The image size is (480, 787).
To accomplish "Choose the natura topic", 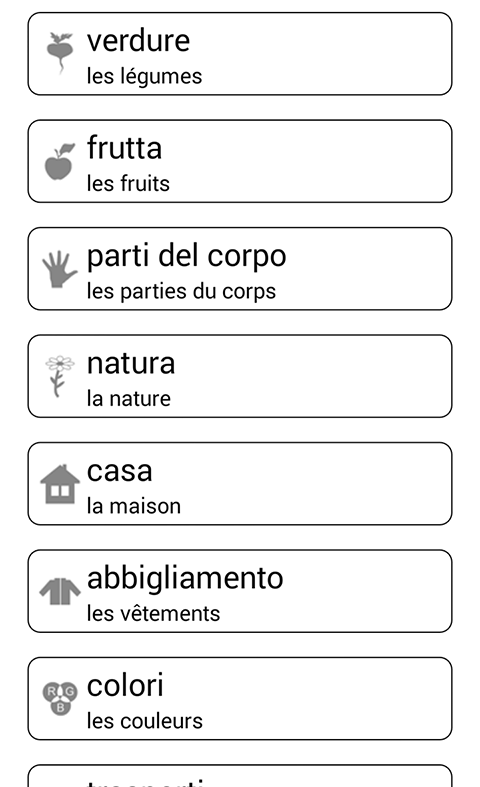I will (240, 376).
